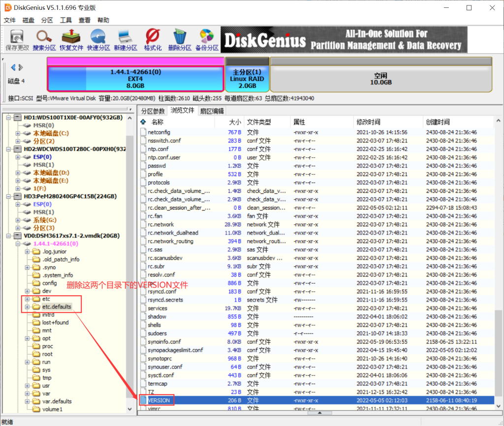Switch to the 扇区编辑 tab
Viewport: 504px width, 426px height.
(212, 111)
